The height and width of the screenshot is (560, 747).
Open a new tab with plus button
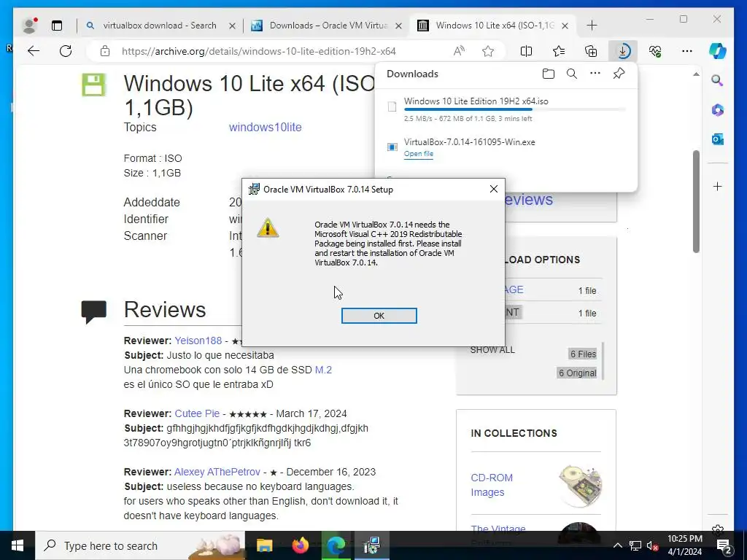592,26
